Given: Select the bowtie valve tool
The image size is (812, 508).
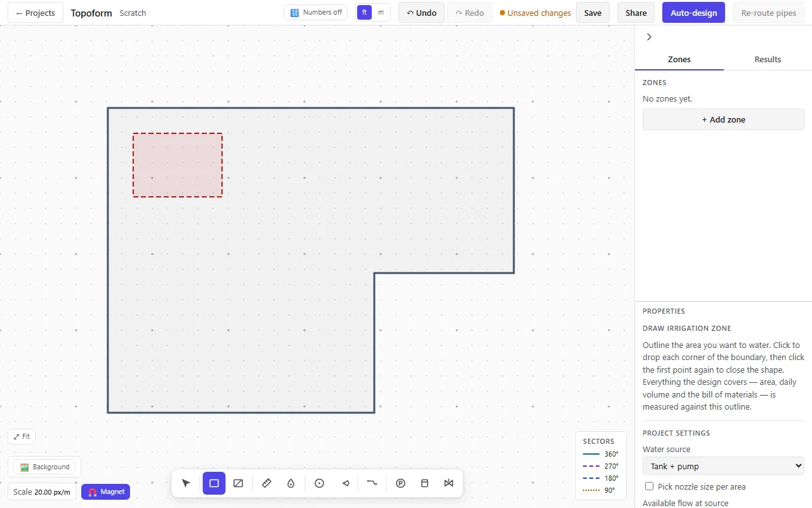Looking at the screenshot, I should click(x=449, y=483).
